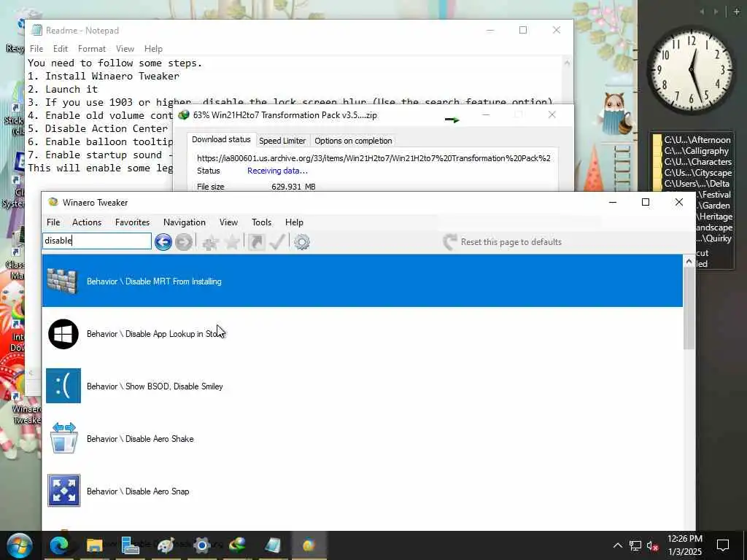Open the File menu in Notepad
747x560 pixels.
(36, 49)
